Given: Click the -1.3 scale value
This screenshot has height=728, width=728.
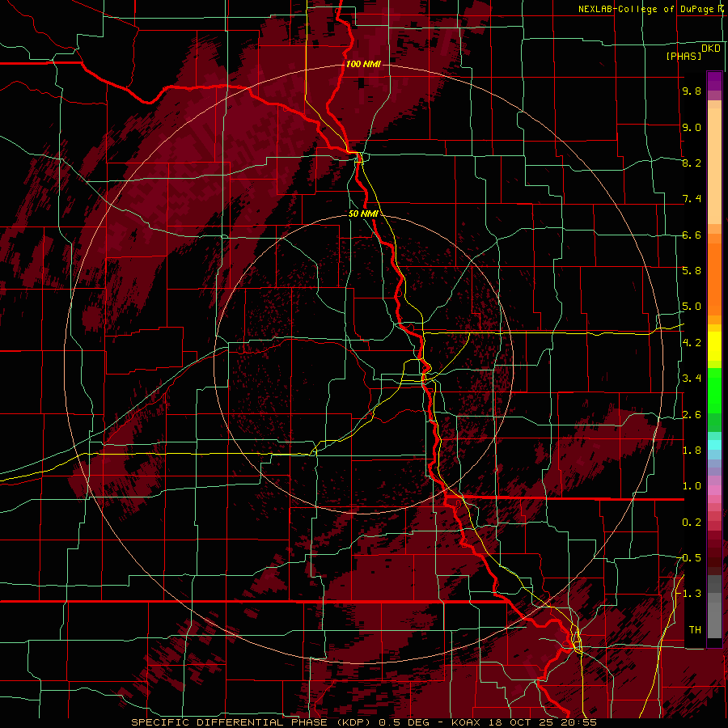Looking at the screenshot, I should 690,594.
